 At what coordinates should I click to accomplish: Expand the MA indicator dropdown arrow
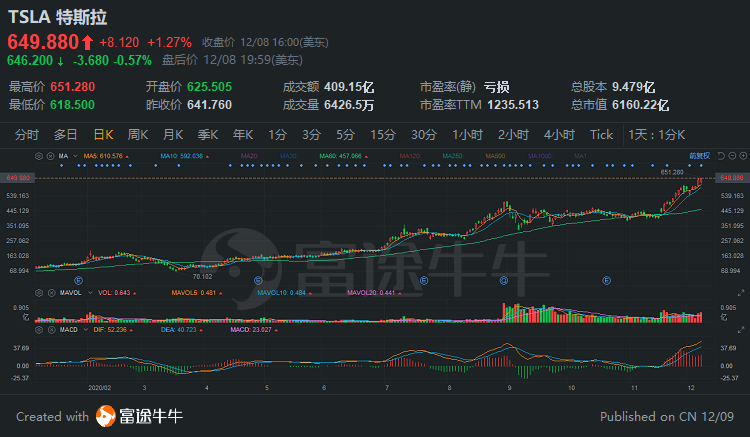tap(75, 156)
